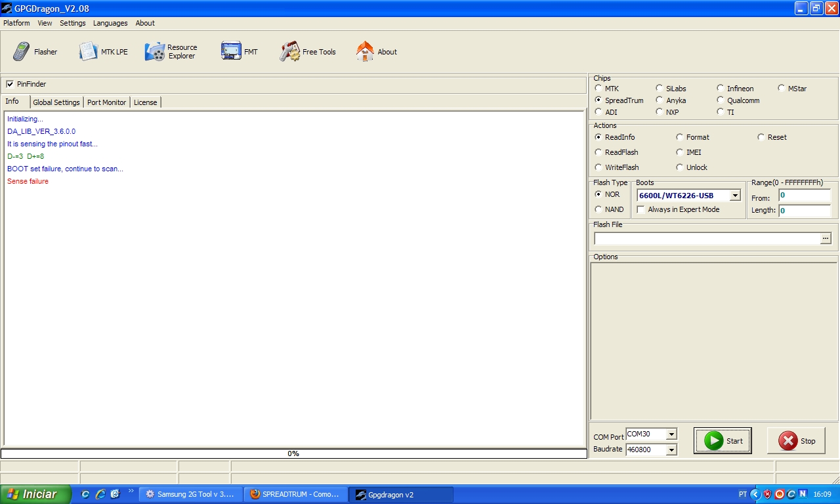The height and width of the screenshot is (504, 840).
Task: Launch the Resource Explorer
Action: (171, 52)
